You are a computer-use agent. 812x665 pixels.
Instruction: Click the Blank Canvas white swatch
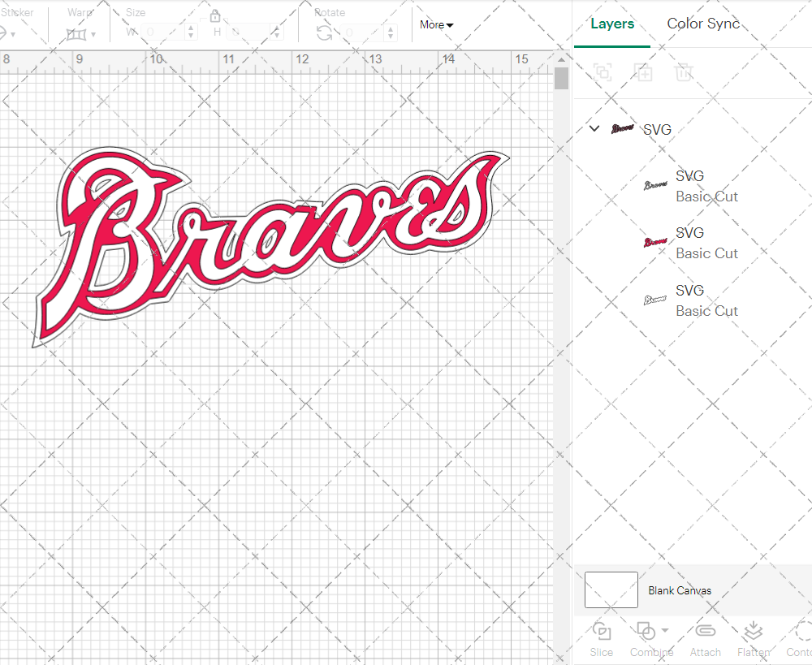click(x=611, y=590)
